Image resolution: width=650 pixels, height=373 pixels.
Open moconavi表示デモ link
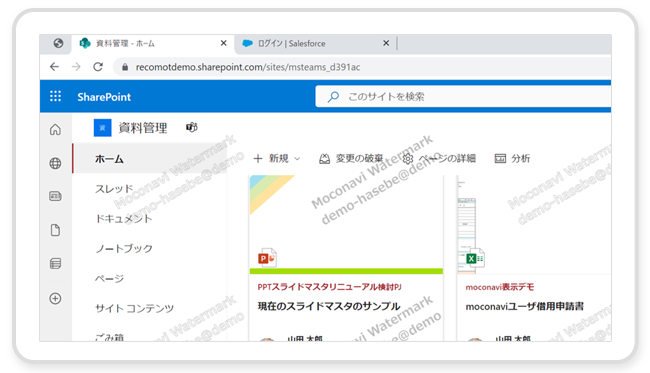pos(500,287)
